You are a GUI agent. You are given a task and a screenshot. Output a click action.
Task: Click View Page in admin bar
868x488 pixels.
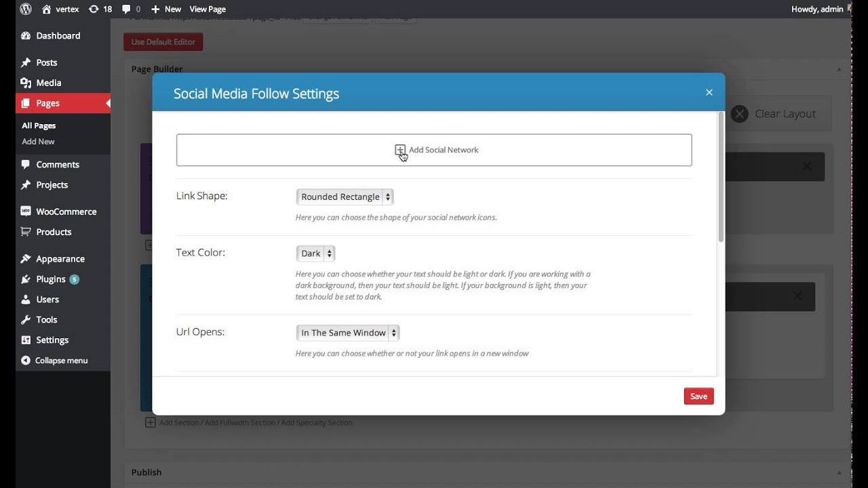point(208,9)
